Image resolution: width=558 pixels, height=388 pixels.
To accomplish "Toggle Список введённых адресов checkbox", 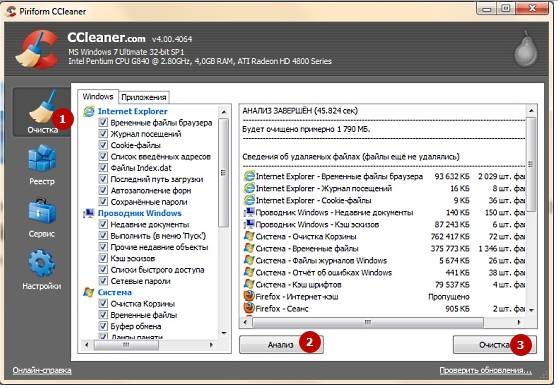I will 103,157.
